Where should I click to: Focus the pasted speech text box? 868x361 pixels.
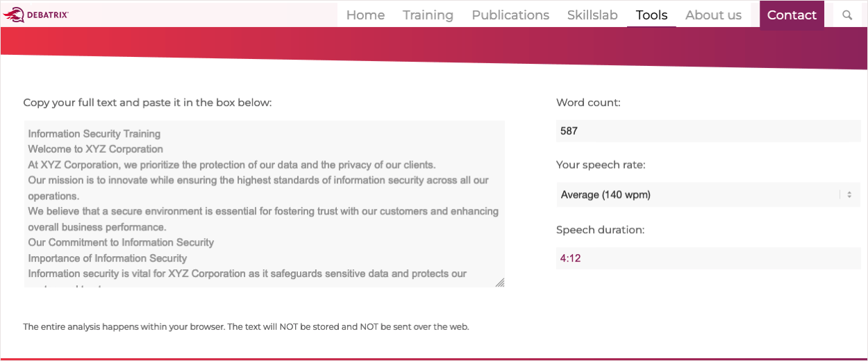tap(264, 204)
